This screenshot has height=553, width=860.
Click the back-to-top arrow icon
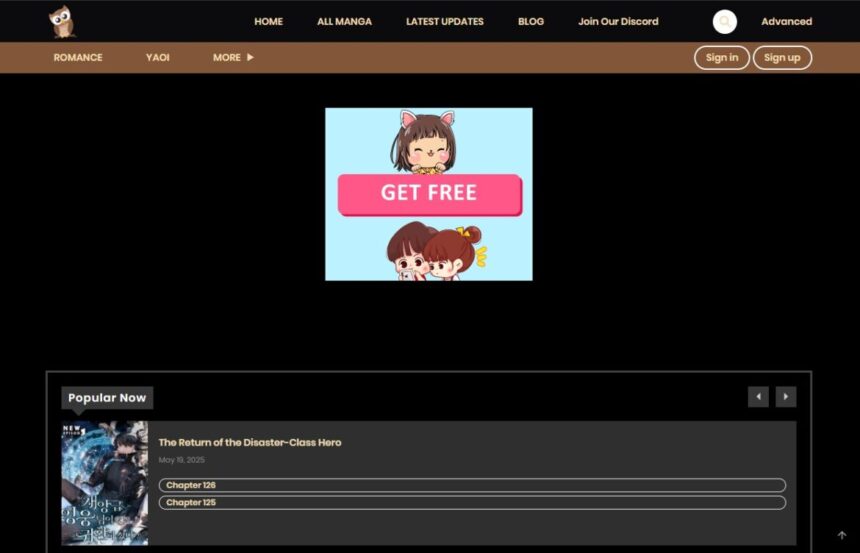click(842, 535)
